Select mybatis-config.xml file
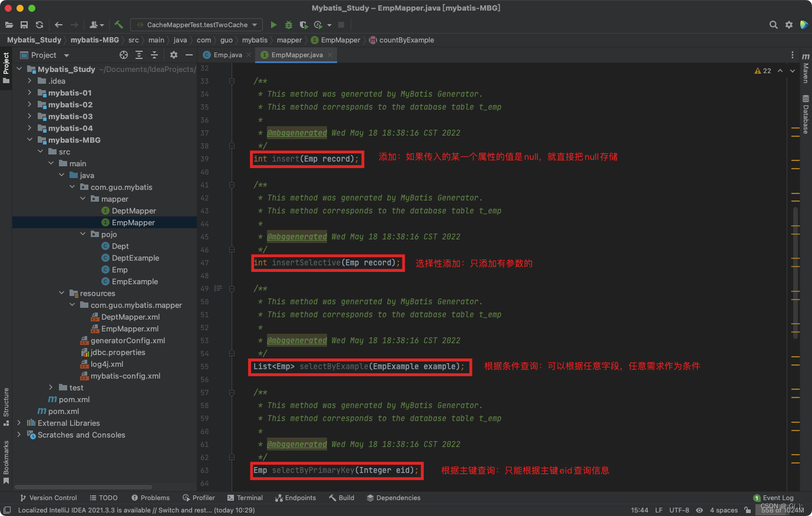Viewport: 812px width, 516px height. pos(126,376)
